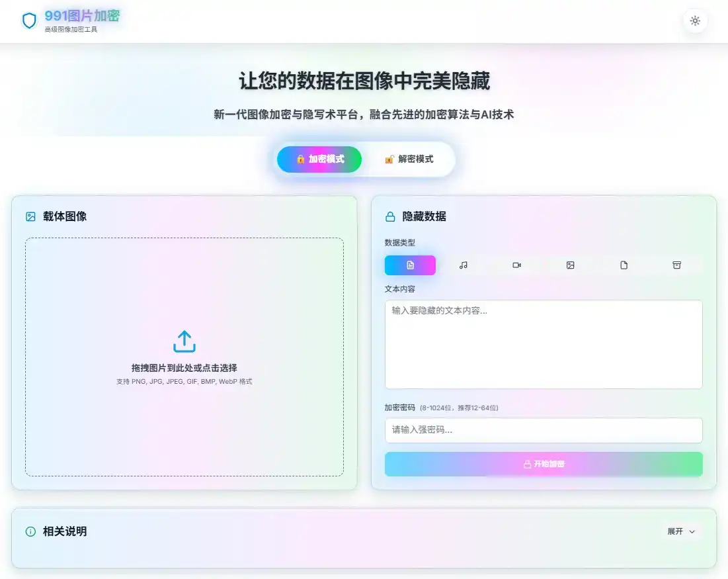Image resolution: width=728 pixels, height=579 pixels.
Task: Click the image drop zone to choose a file
Action: tap(184, 356)
